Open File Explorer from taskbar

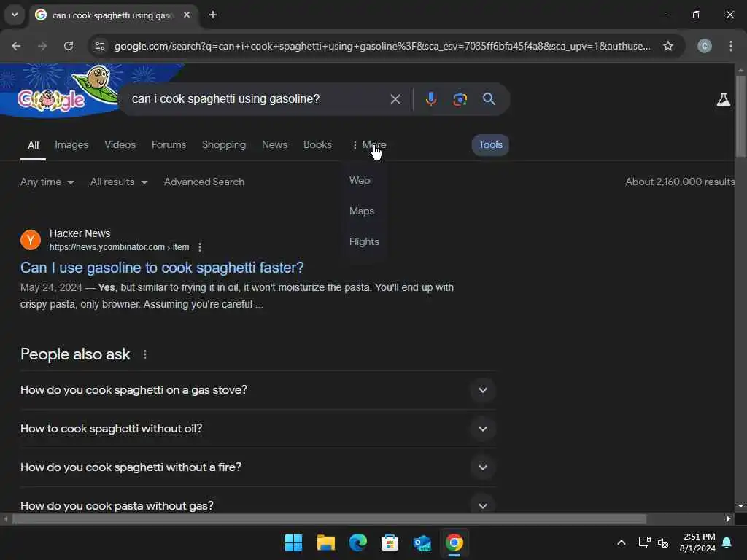click(326, 542)
